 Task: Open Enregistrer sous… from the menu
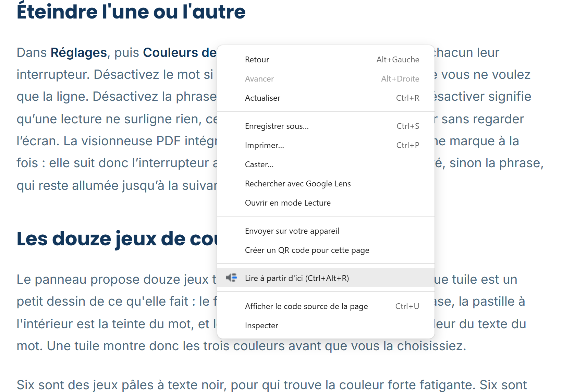(x=326, y=126)
